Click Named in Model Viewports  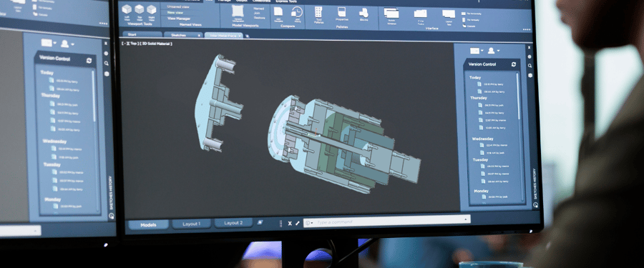[259, 8]
